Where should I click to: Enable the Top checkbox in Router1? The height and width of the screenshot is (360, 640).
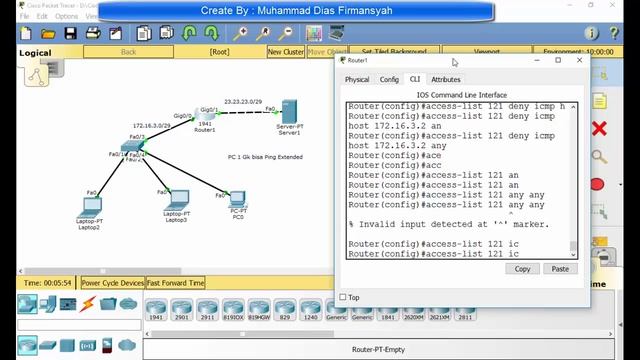(343, 297)
